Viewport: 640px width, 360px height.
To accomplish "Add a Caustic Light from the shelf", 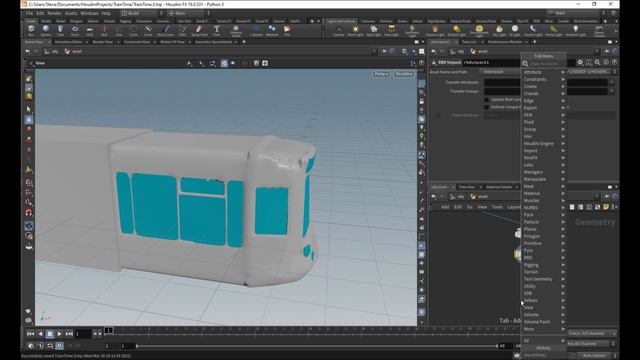I will 533,31.
